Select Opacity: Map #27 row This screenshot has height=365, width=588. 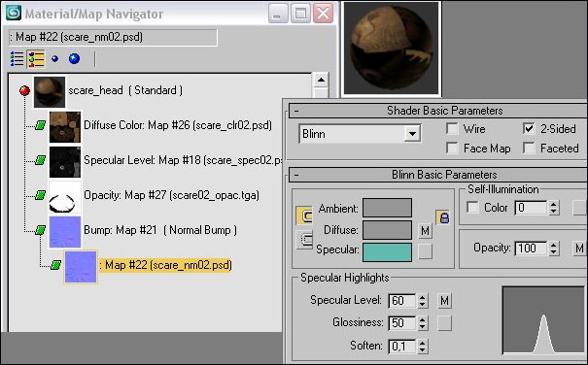(x=171, y=195)
